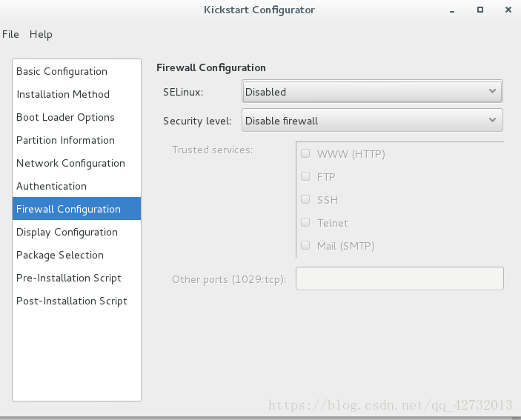
Task: Check the FTP trusted service box
Action: [x=305, y=176]
